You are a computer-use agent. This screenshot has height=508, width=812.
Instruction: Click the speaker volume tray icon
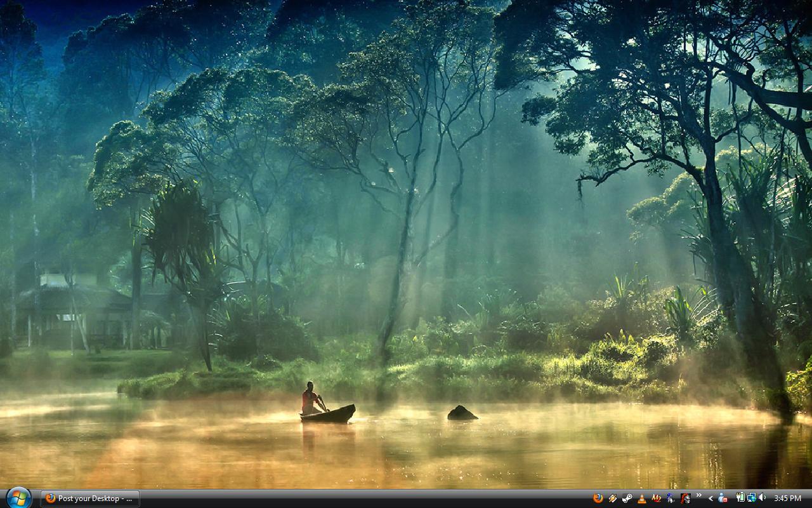(762, 498)
